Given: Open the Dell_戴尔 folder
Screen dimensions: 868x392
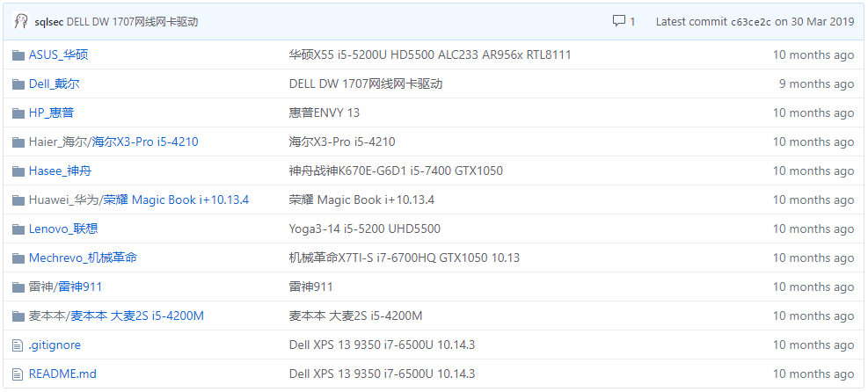Looking at the screenshot, I should pos(54,84).
